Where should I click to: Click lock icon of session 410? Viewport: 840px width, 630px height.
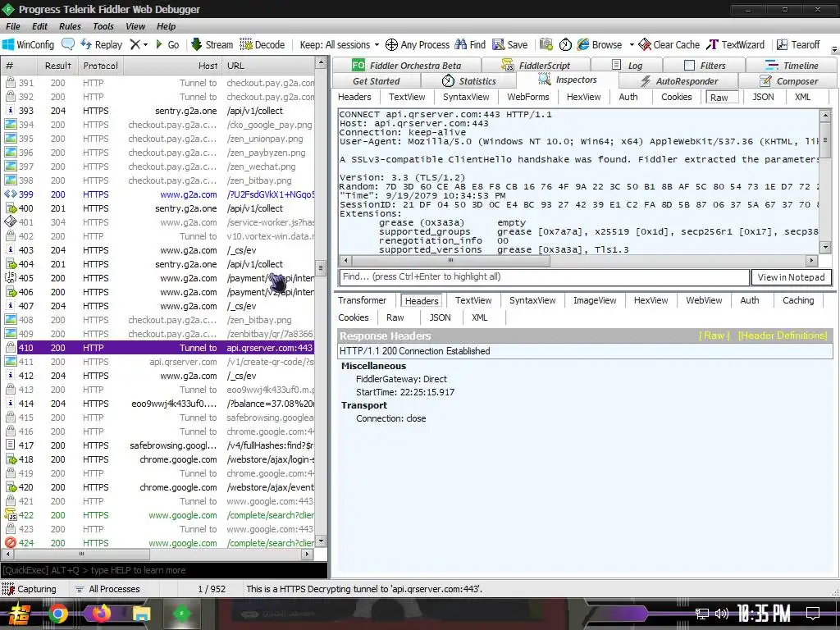tap(10, 347)
